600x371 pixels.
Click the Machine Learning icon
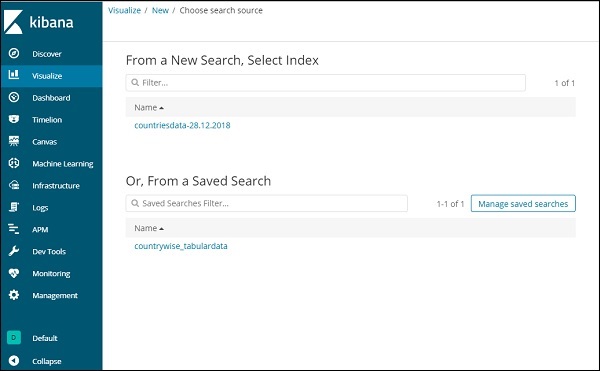pyautogui.click(x=14, y=163)
